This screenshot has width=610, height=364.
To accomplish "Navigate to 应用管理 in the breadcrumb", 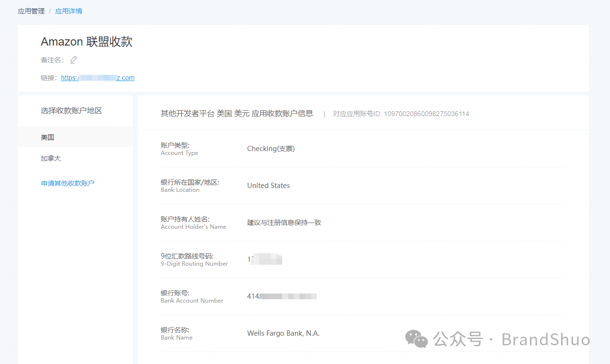I will (31, 11).
